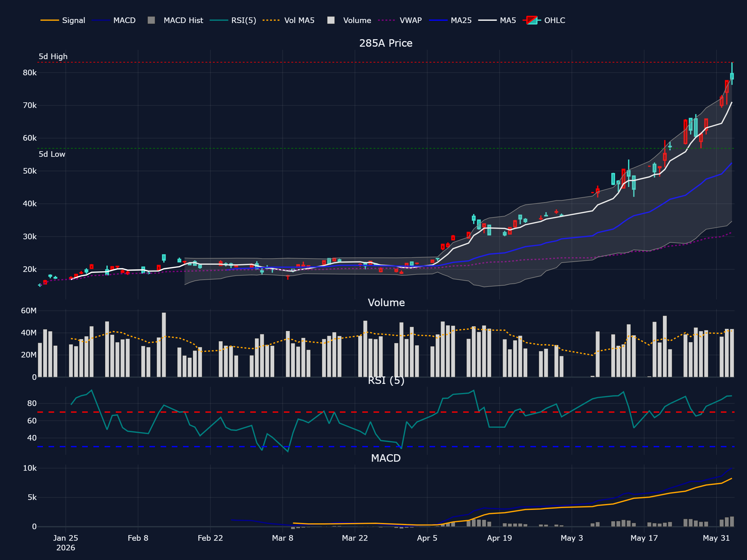Screen dimensions: 747x560
Task: Click the 10k MACD axis label
Action: tap(30, 468)
